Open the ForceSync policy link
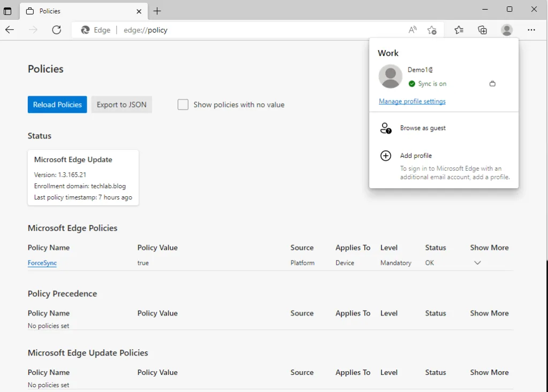 click(x=42, y=263)
